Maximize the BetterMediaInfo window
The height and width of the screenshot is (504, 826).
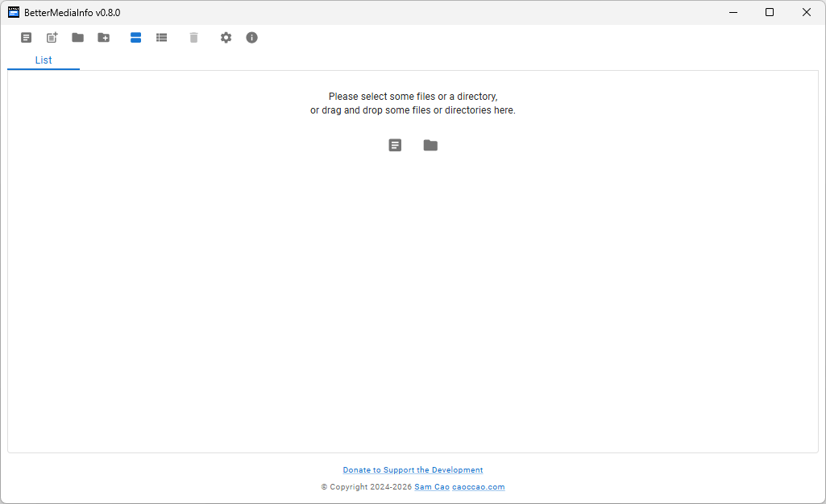(x=770, y=12)
